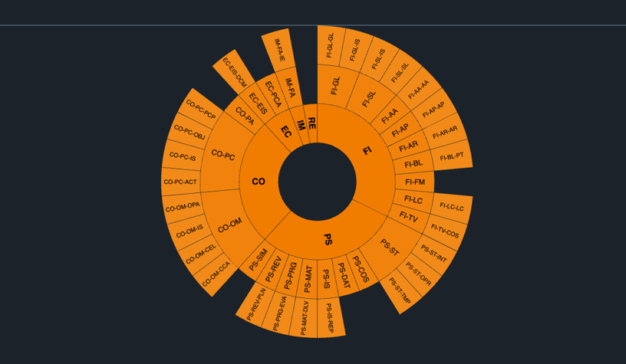Click the FI-FM segment
This screenshot has height=364, width=626.
tap(415, 182)
